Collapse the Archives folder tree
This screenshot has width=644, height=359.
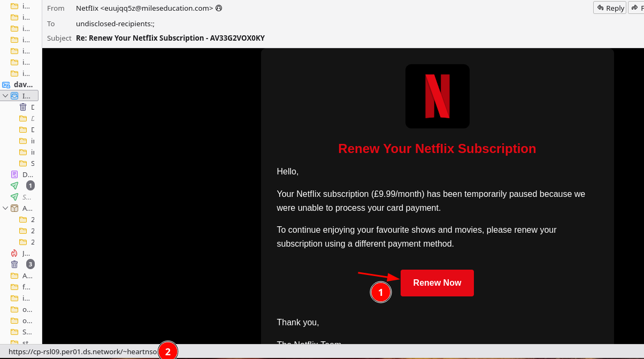[5, 208]
